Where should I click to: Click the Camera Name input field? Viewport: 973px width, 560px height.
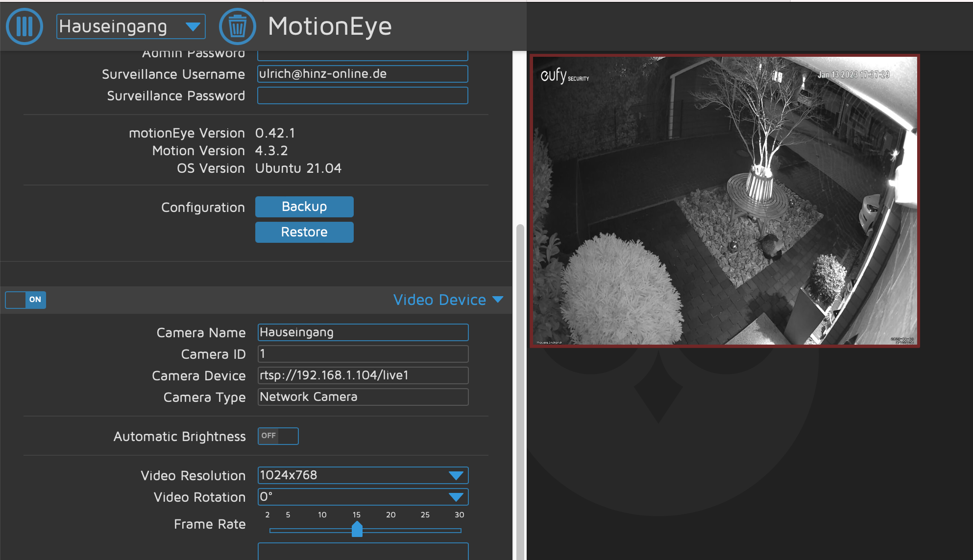click(x=363, y=332)
